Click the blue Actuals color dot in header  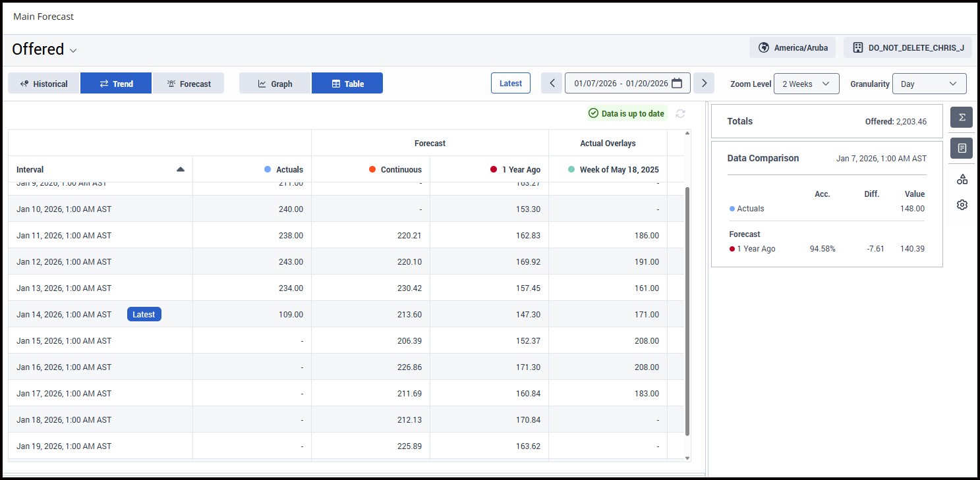(x=268, y=169)
